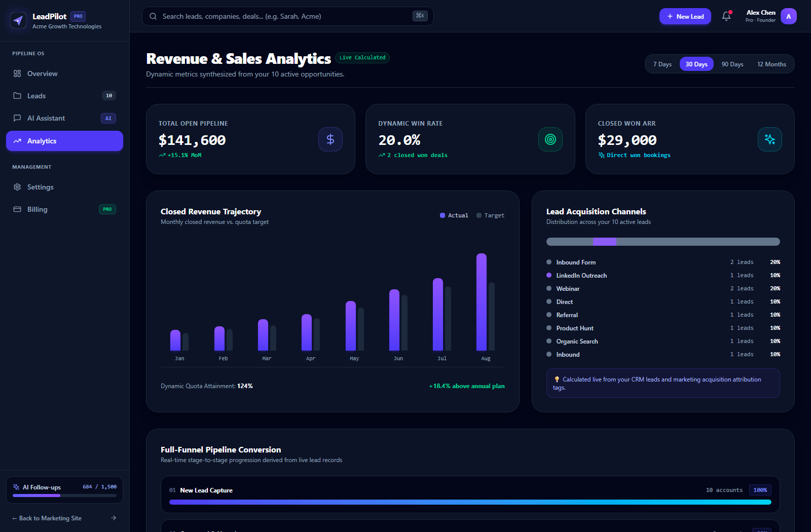Create a New Lead
Screen dimensions: 811x532
pos(685,16)
